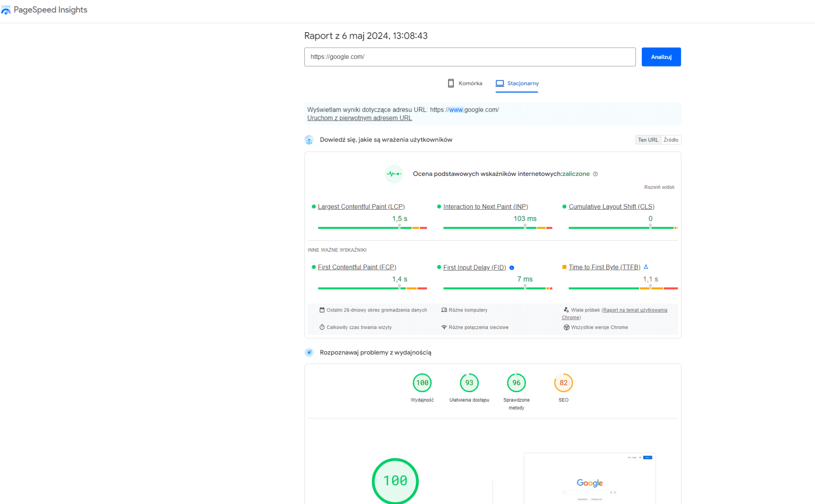Click the CLS distribution bar

pyautogui.click(x=623, y=228)
